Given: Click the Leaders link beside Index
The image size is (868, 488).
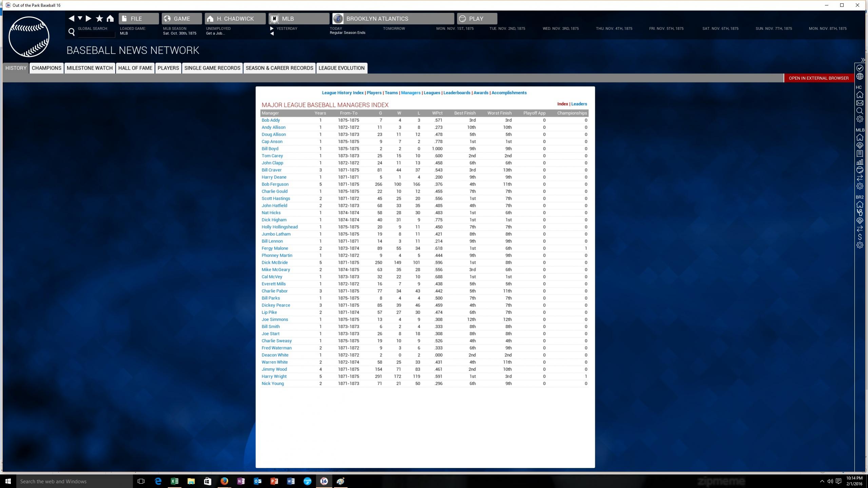Looking at the screenshot, I should (579, 104).
